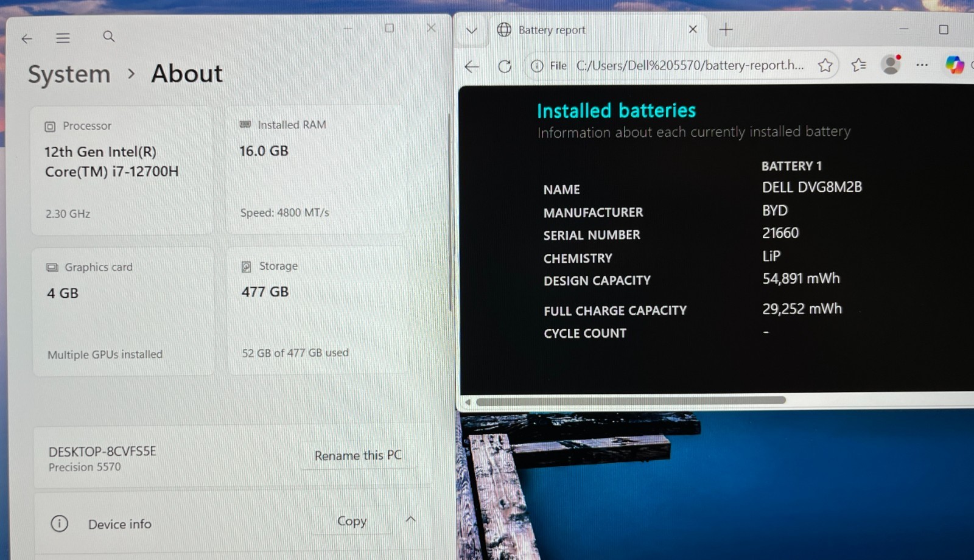Open the browser profile avatar
This screenshot has width=974, height=560.
tap(891, 64)
